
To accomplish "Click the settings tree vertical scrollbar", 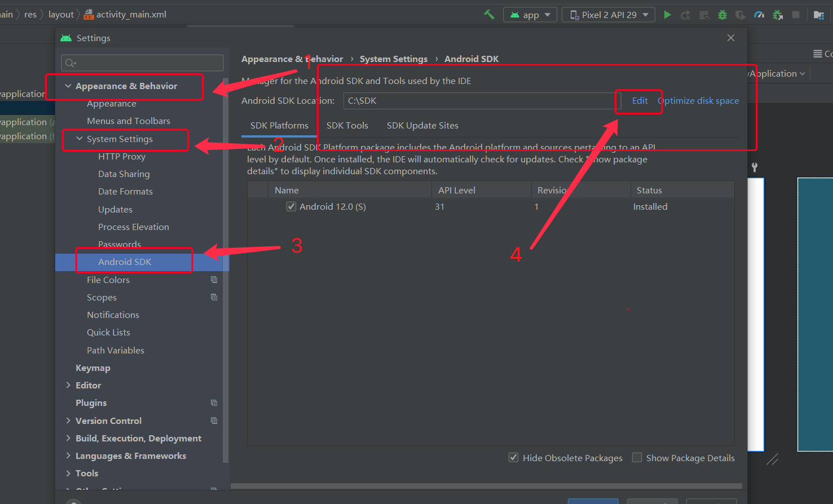I will click(226, 271).
